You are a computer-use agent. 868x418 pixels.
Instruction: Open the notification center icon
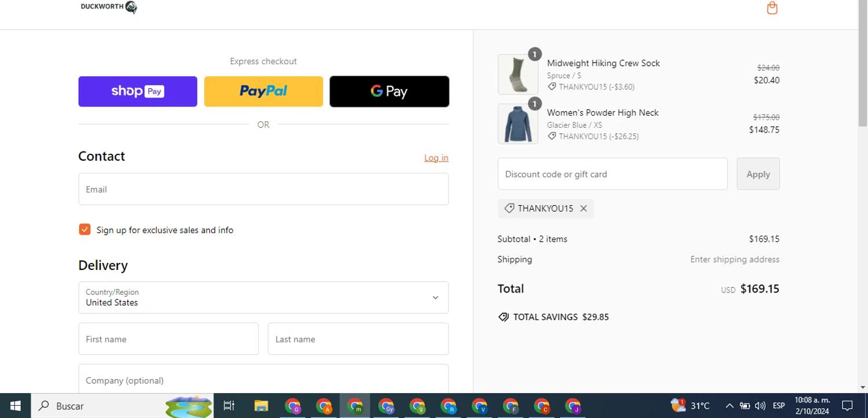pyautogui.click(x=847, y=406)
